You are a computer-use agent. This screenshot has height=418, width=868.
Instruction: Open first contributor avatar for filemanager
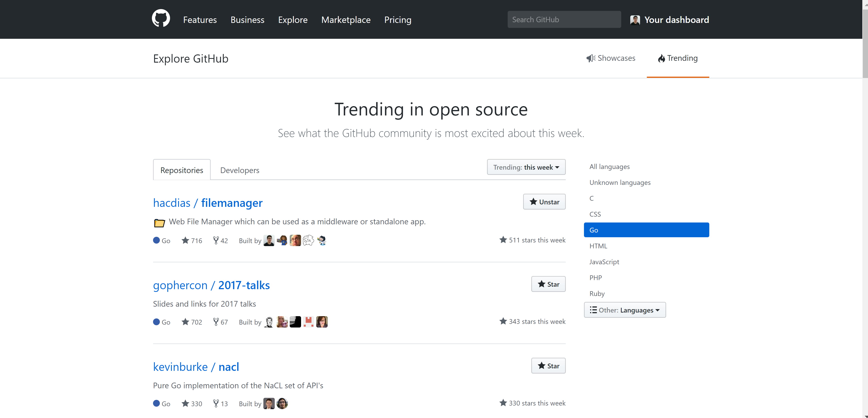(269, 240)
